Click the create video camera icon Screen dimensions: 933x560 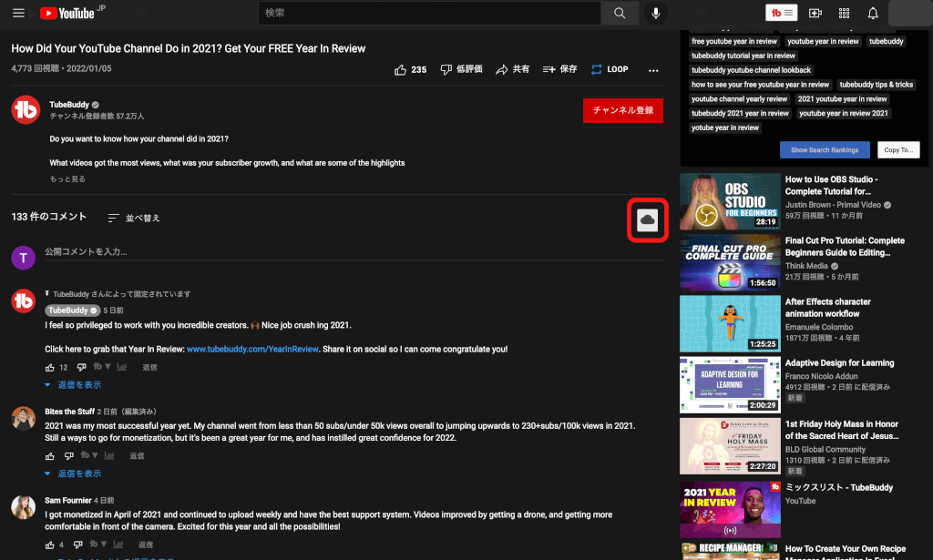[x=815, y=13]
